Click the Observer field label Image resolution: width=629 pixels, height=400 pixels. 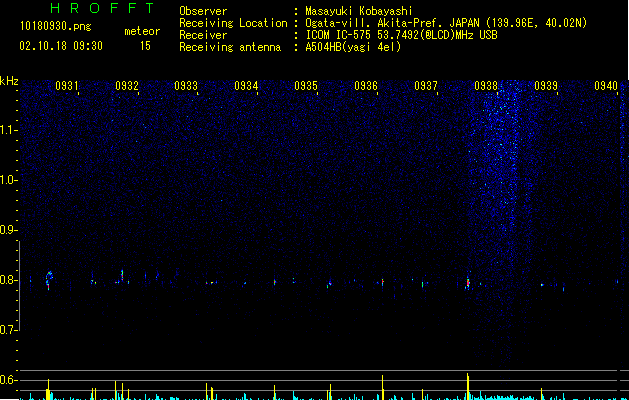tap(203, 11)
